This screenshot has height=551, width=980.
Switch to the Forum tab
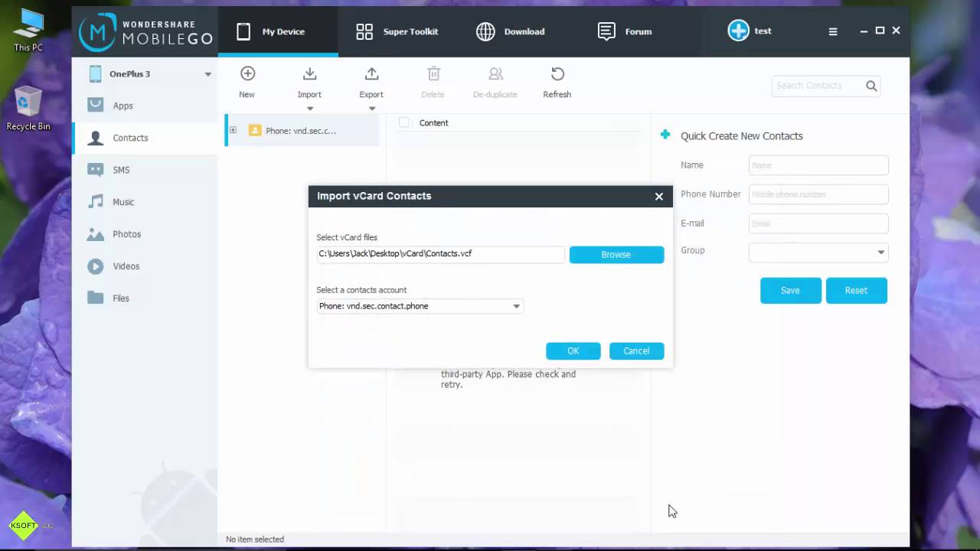pyautogui.click(x=625, y=31)
